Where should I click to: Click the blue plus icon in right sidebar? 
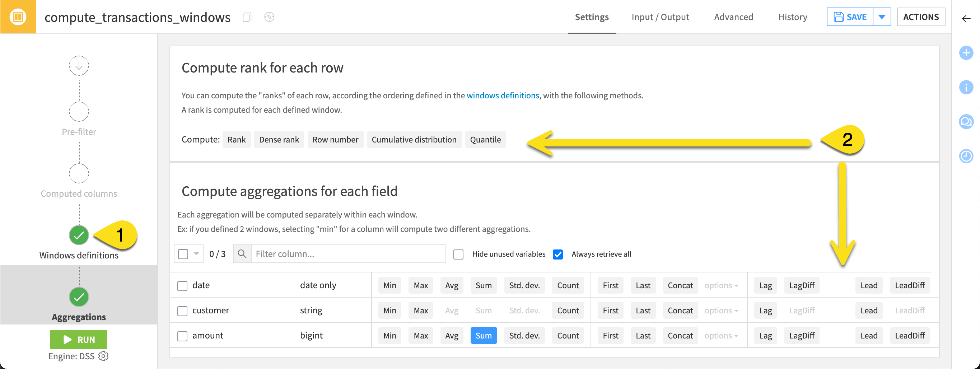point(966,52)
